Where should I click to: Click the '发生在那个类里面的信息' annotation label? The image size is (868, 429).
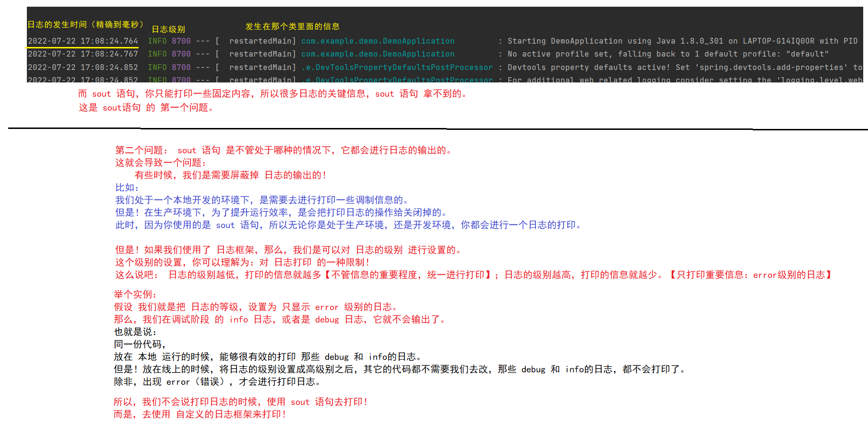[x=292, y=26]
